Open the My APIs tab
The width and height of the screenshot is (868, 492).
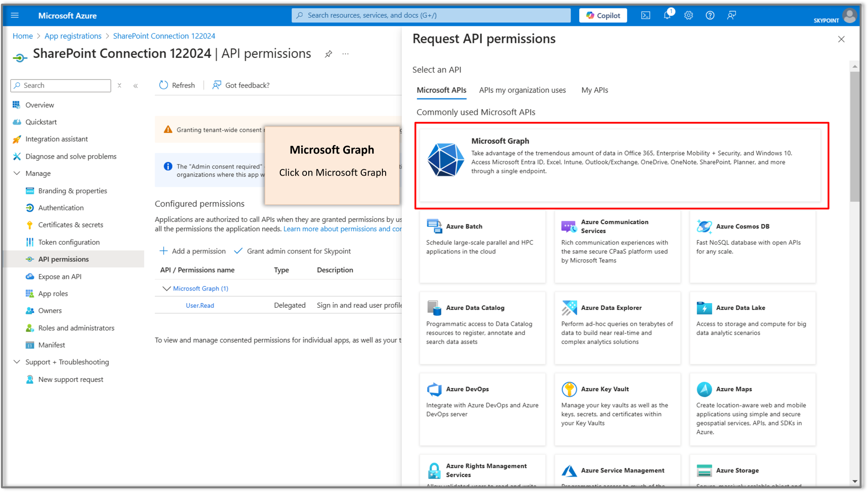(x=594, y=90)
